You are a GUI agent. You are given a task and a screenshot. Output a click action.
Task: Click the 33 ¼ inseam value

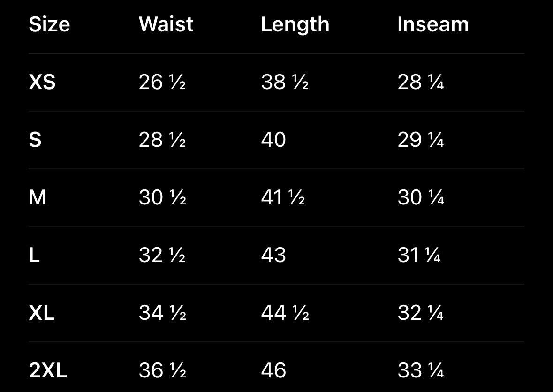[421, 371]
